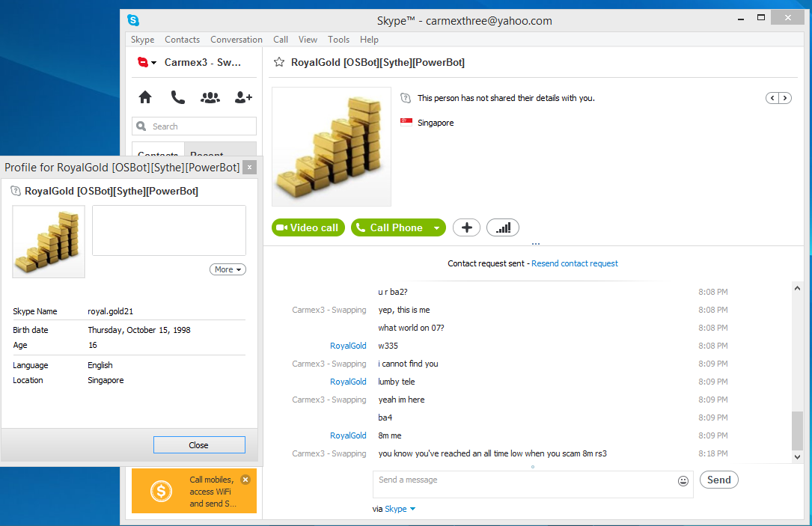Open the emoticon picker smiley

[683, 481]
